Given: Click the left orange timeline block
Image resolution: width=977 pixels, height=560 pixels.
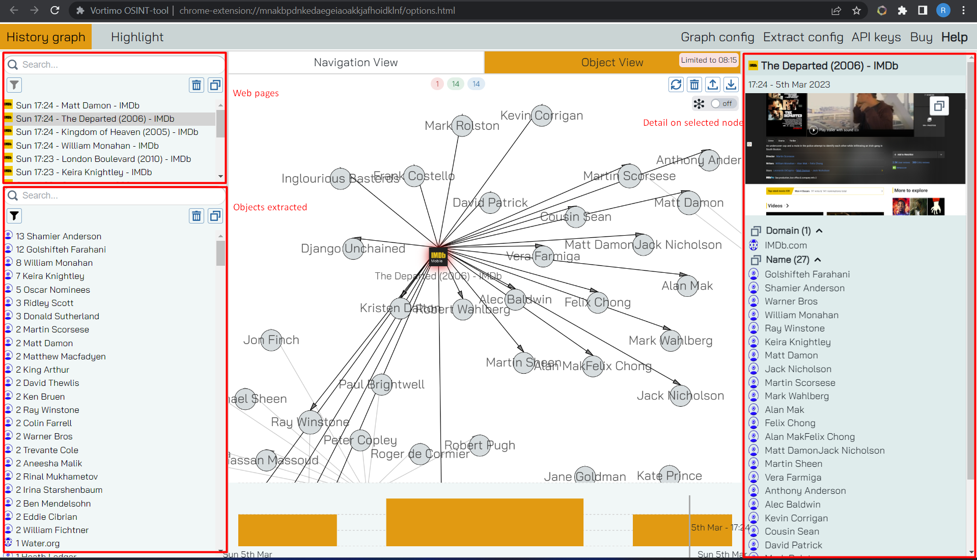Looking at the screenshot, I should click(x=288, y=530).
